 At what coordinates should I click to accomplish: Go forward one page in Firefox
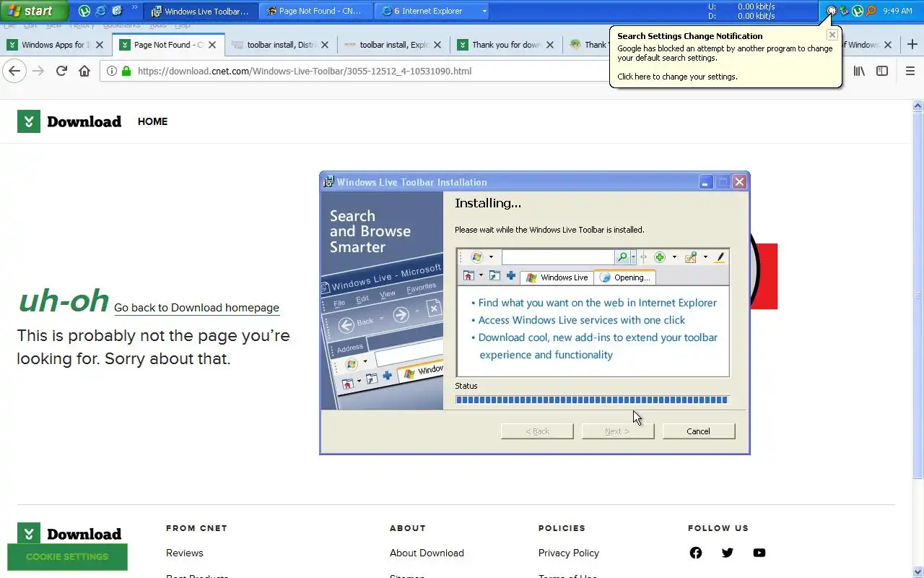[38, 71]
